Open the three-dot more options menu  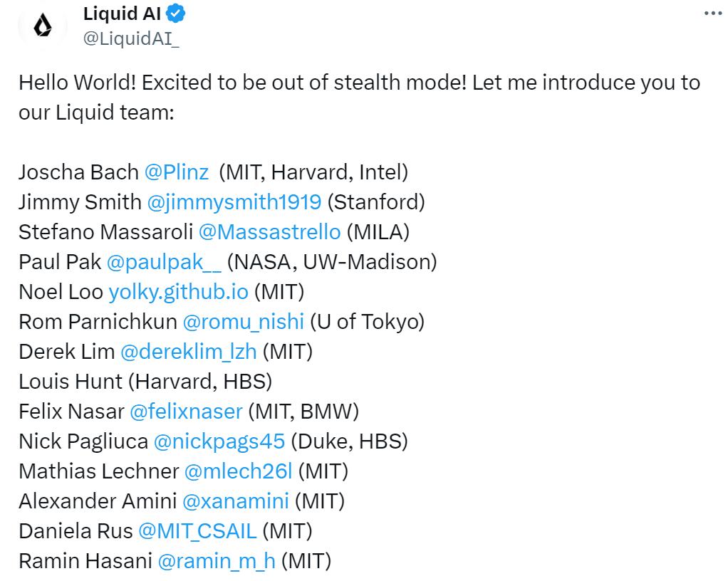click(x=712, y=14)
